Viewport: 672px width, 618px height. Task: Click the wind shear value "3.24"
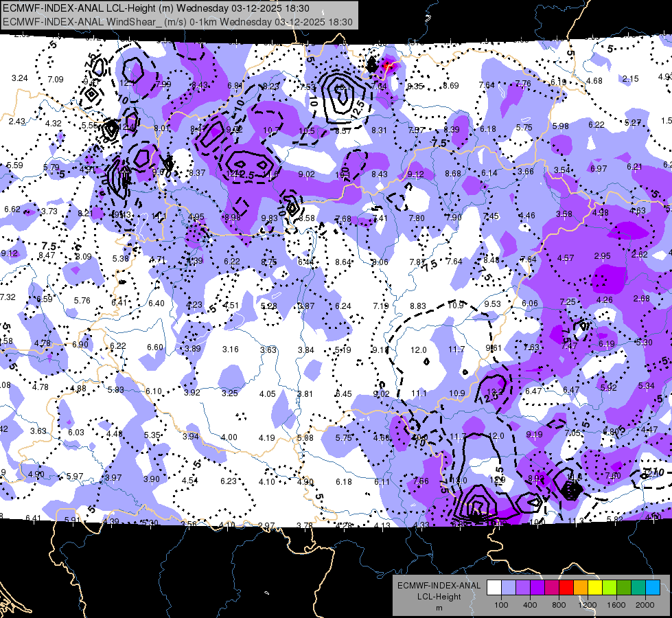pos(20,78)
